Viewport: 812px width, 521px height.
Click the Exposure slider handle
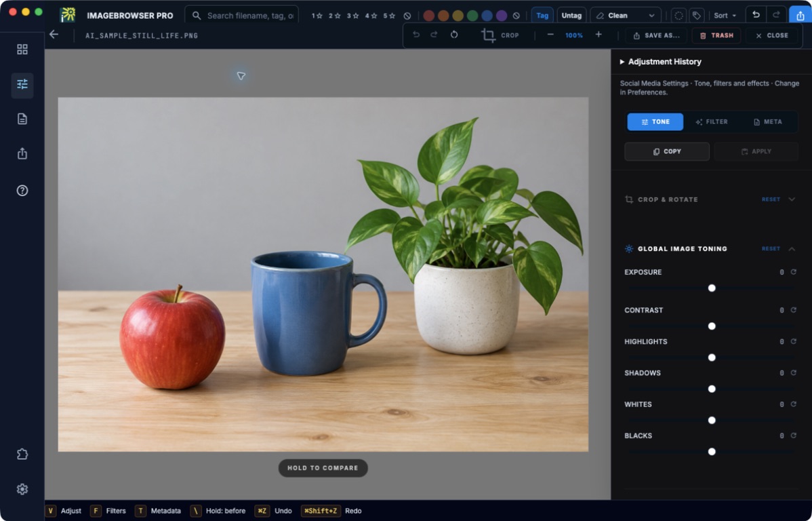point(712,288)
